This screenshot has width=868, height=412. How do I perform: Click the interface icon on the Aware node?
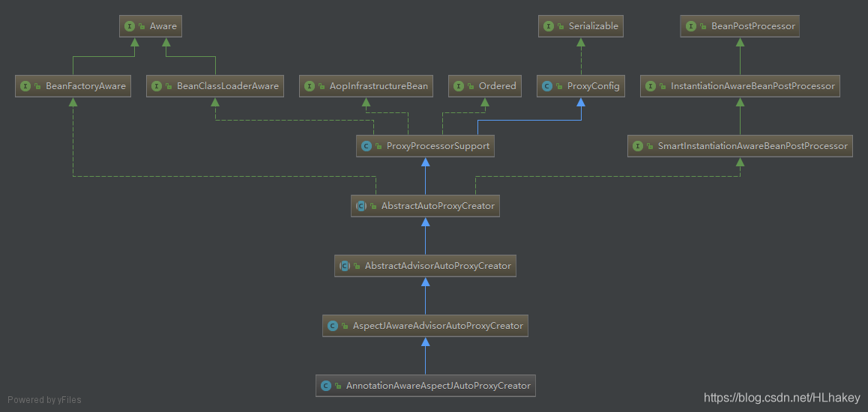click(x=130, y=26)
